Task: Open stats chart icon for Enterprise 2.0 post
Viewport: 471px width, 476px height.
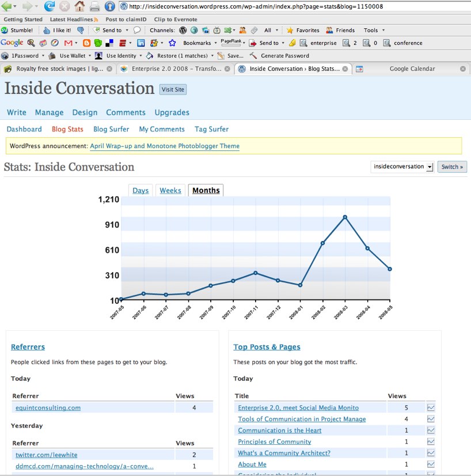Action: [431, 408]
